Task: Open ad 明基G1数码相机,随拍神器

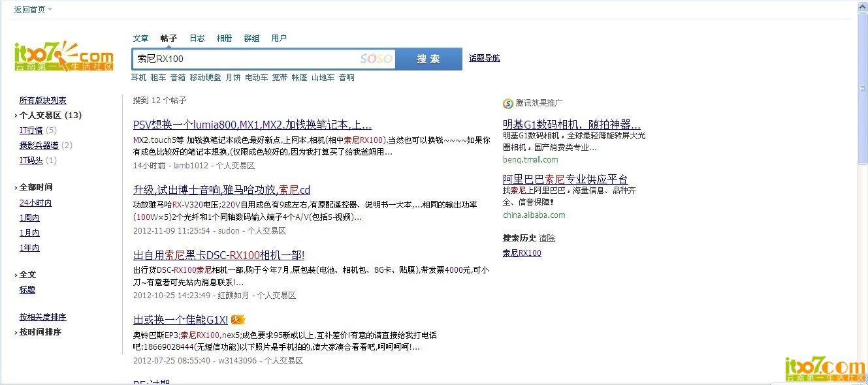Action: (x=571, y=125)
